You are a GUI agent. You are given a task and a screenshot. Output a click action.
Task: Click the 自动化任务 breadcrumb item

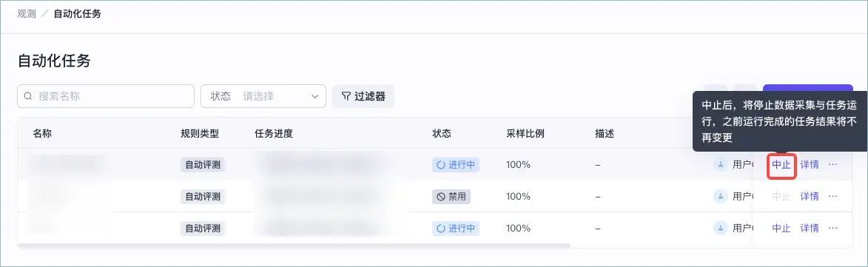77,14
